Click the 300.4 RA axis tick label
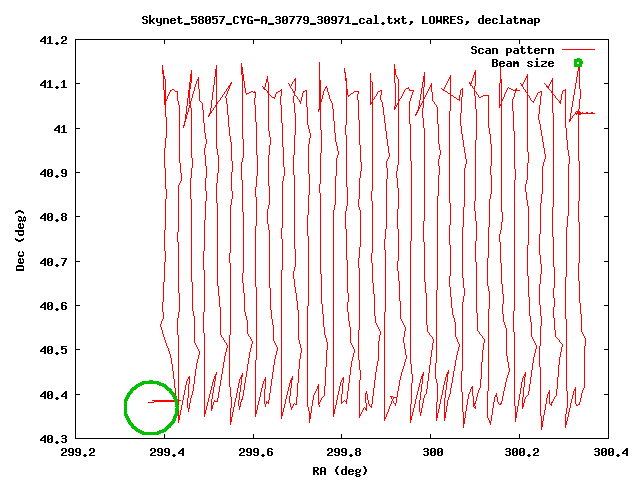The width and height of the screenshot is (640, 480). 611,452
